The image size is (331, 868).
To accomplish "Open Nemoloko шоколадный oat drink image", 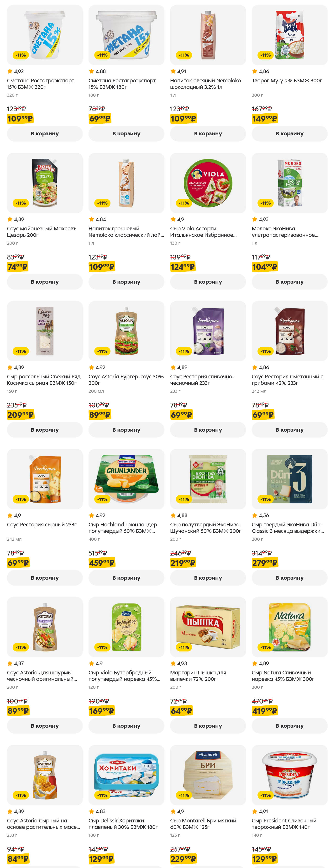I will click(x=208, y=35).
